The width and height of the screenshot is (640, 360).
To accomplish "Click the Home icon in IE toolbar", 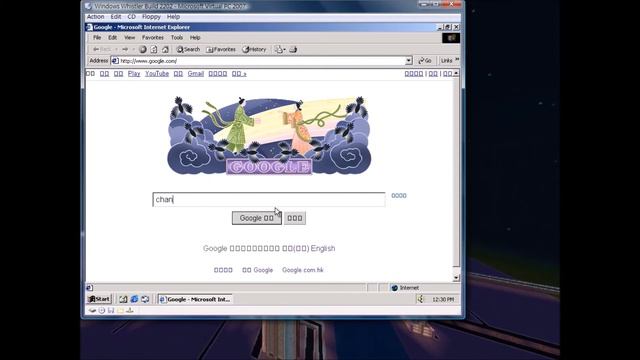I will pos(165,49).
